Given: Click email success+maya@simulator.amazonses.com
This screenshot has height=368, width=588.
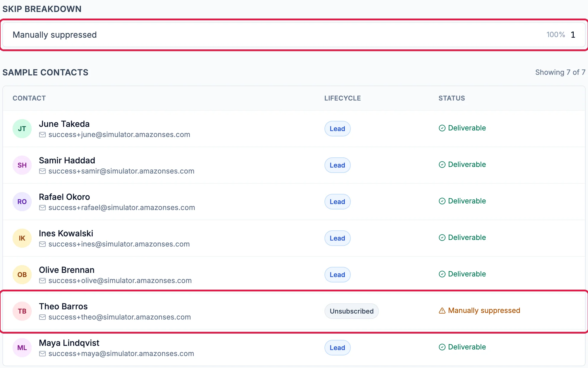Looking at the screenshot, I should point(121,354).
